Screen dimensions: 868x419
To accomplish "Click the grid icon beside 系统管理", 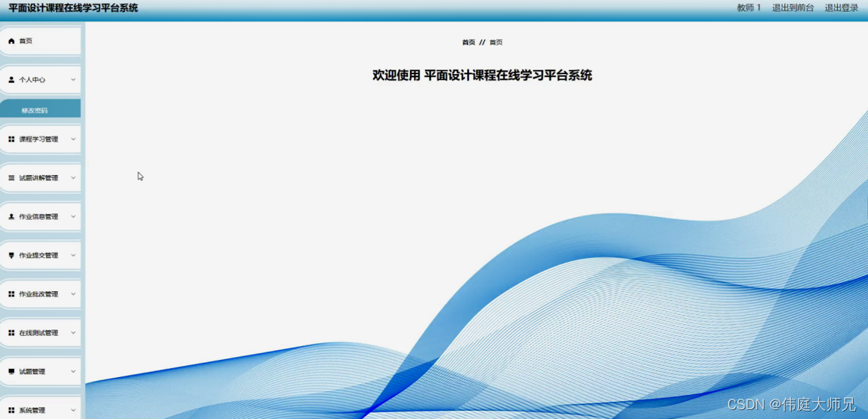I will (11, 411).
